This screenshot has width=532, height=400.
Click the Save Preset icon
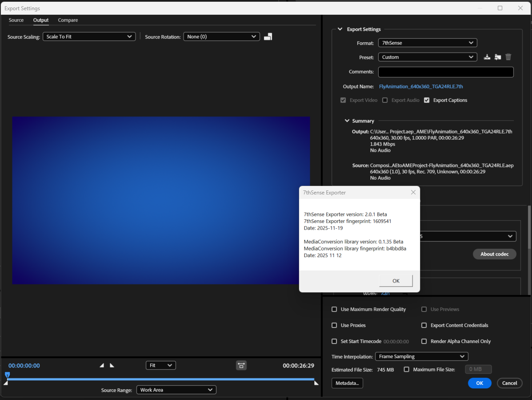(x=487, y=57)
